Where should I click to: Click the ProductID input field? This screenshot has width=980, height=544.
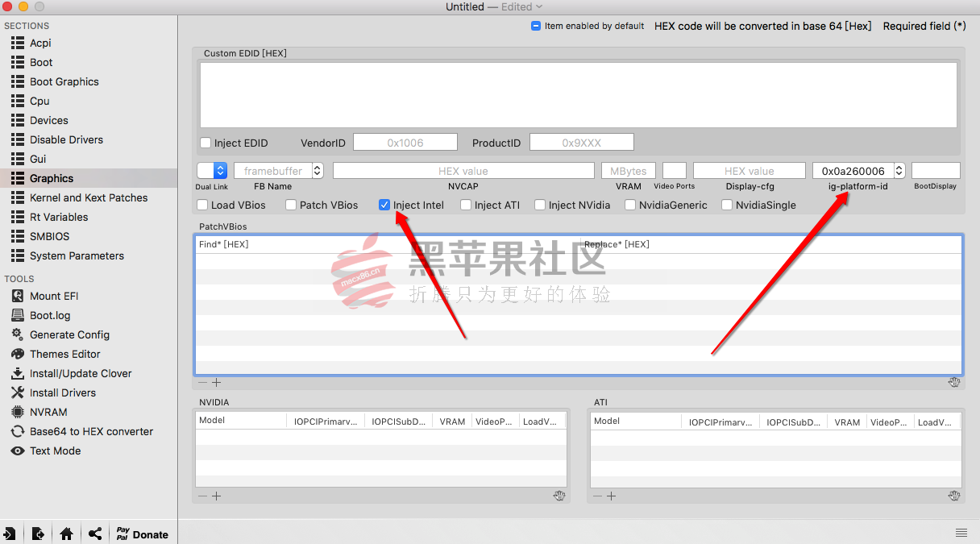click(x=582, y=143)
